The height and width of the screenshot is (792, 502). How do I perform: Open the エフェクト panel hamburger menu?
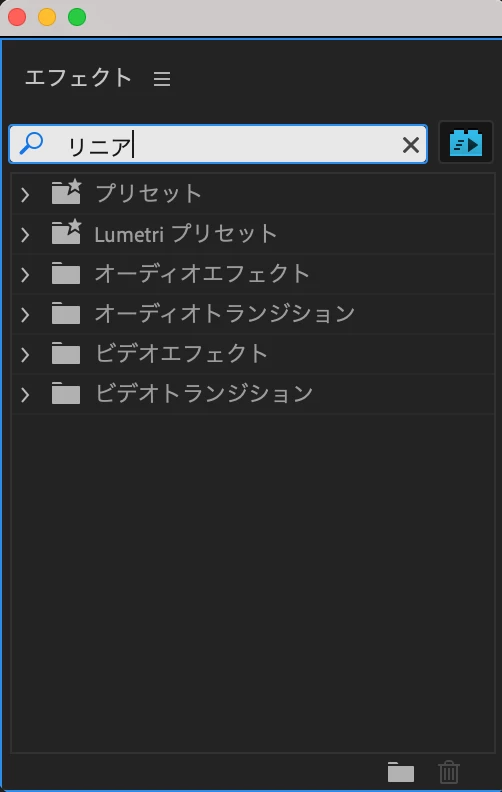pos(162,79)
